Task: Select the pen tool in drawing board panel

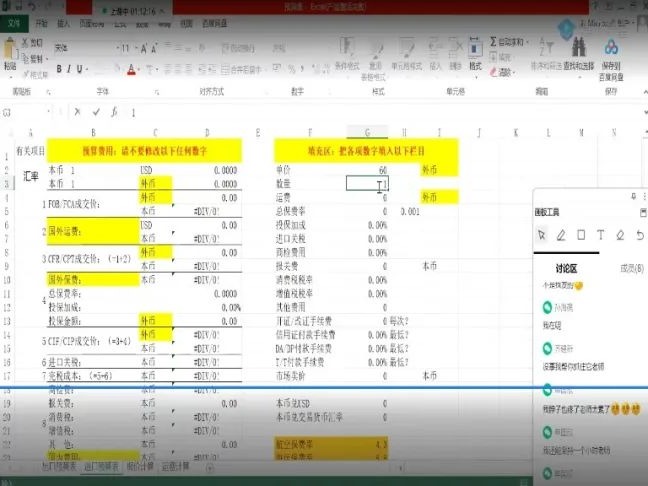Action: point(562,234)
